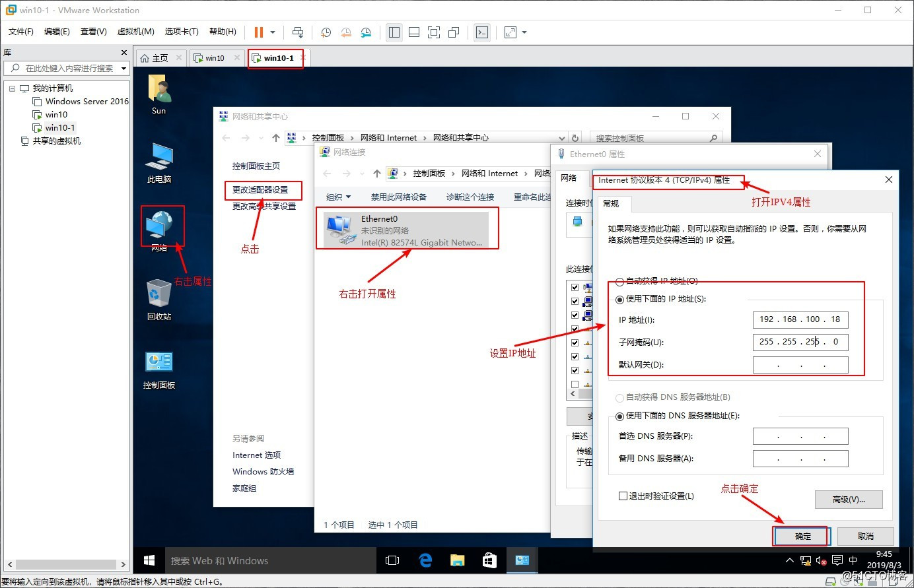Click the IP 地址 input field
Viewport: 914px width, 588px height.
[x=800, y=320]
